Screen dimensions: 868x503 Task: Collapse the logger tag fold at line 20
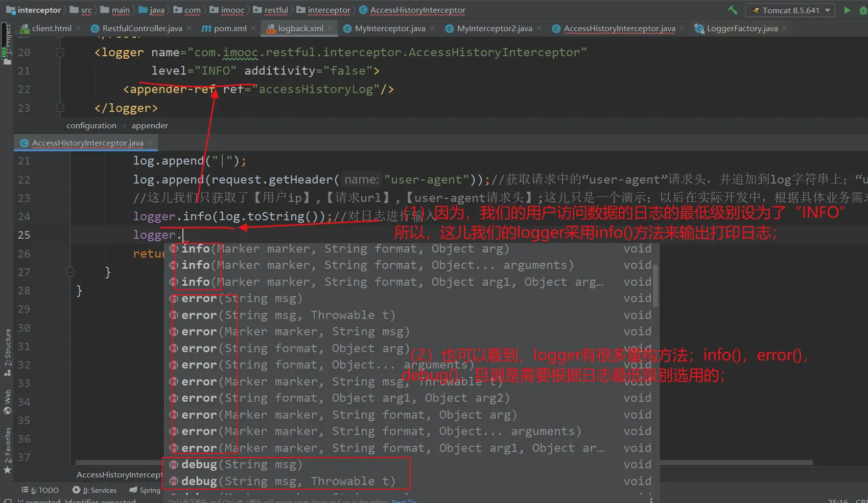[x=60, y=53]
